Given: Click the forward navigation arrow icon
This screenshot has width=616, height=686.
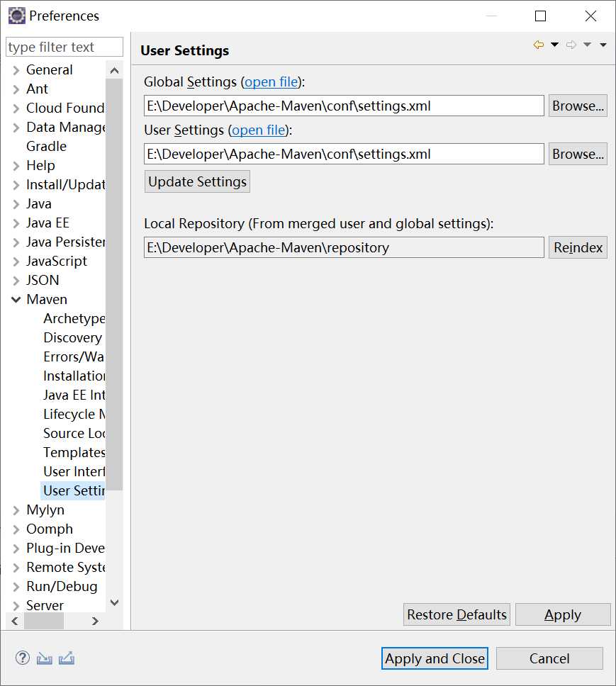Looking at the screenshot, I should 571,45.
